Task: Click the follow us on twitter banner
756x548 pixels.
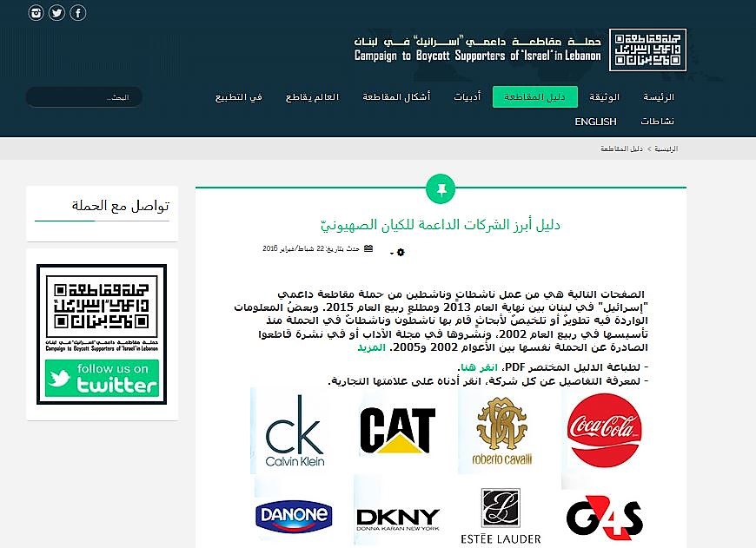Action: [102, 379]
